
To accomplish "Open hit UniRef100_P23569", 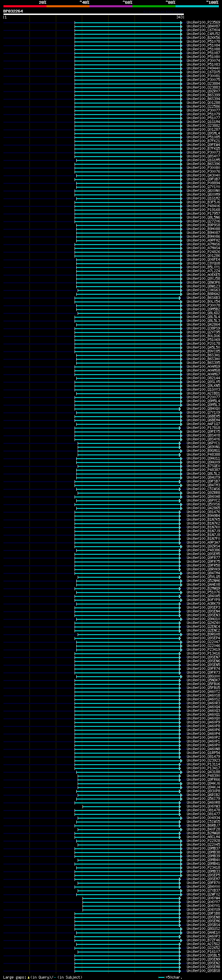I will pyautogui.click(x=203, y=23).
